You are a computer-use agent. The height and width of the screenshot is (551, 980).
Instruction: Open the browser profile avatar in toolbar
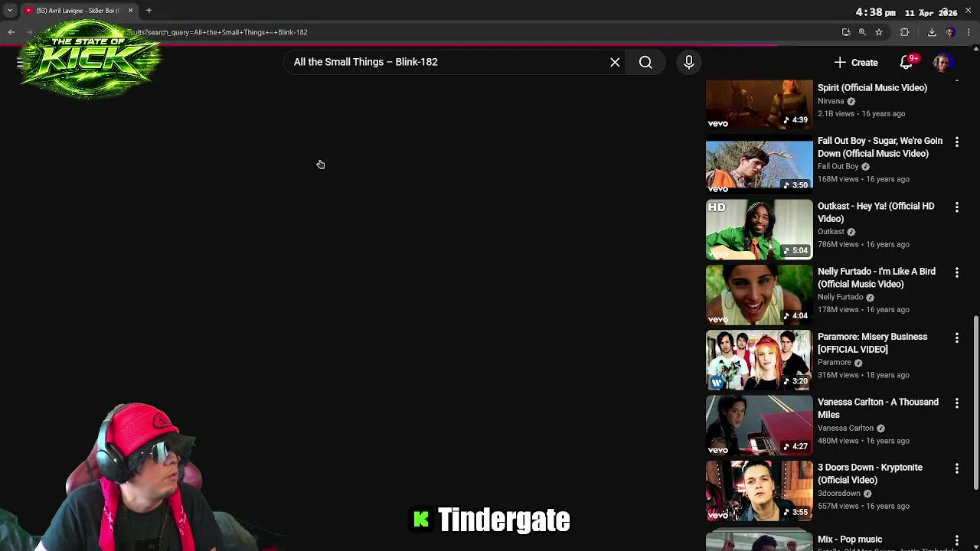click(x=950, y=32)
